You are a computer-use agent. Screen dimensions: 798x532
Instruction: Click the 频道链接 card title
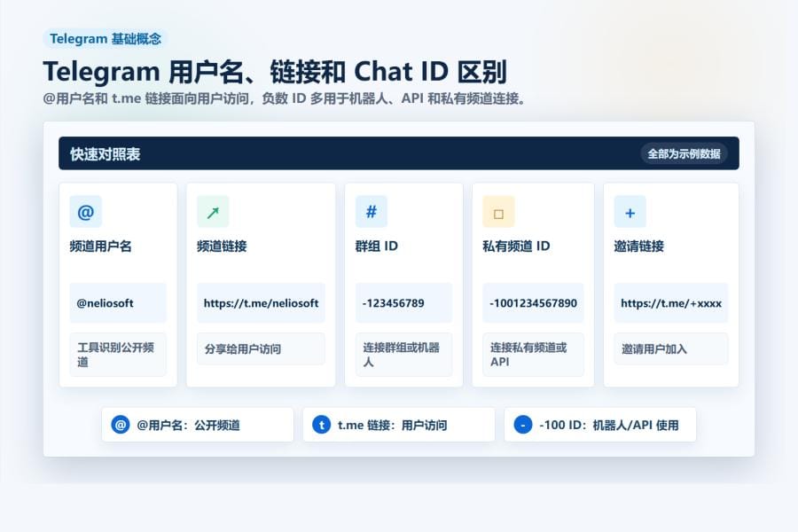pos(222,246)
